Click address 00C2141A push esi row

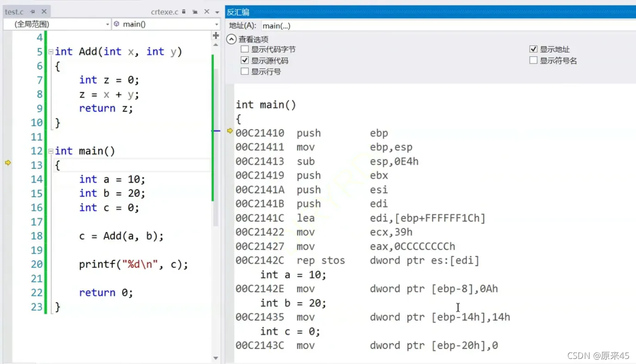pyautogui.click(x=312, y=190)
